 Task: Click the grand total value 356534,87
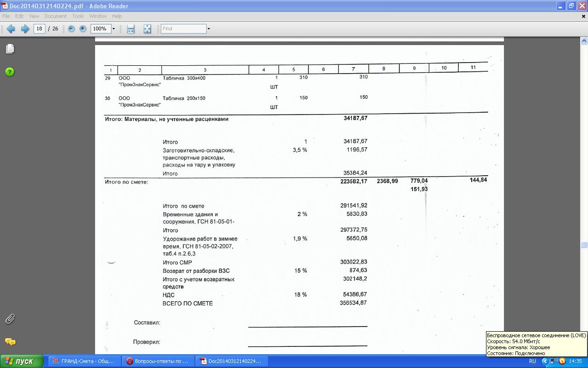point(354,303)
